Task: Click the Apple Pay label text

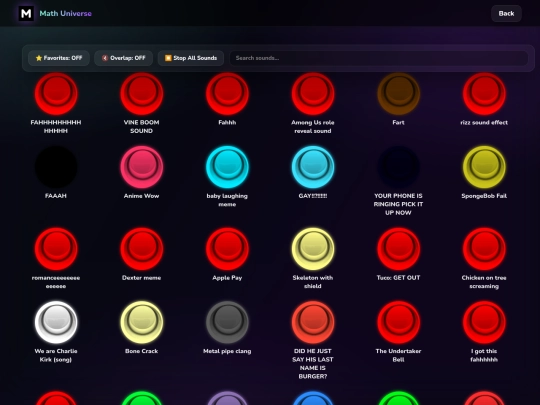Action: coord(227,278)
